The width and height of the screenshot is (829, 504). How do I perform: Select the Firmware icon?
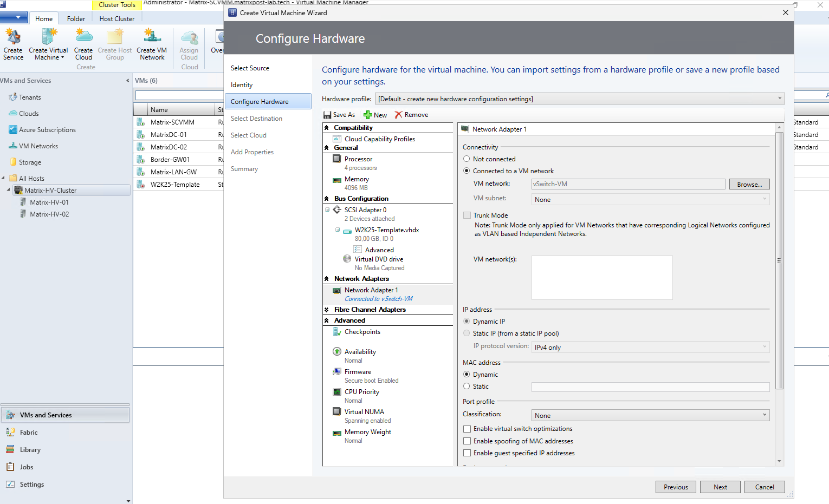pyautogui.click(x=337, y=372)
